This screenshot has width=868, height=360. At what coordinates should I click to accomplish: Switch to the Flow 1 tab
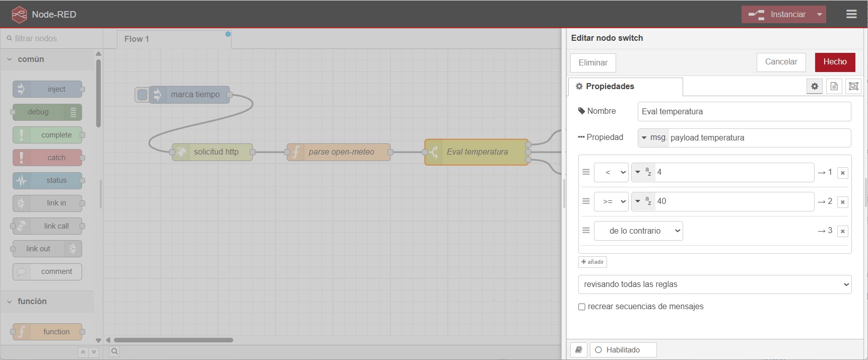click(x=174, y=39)
